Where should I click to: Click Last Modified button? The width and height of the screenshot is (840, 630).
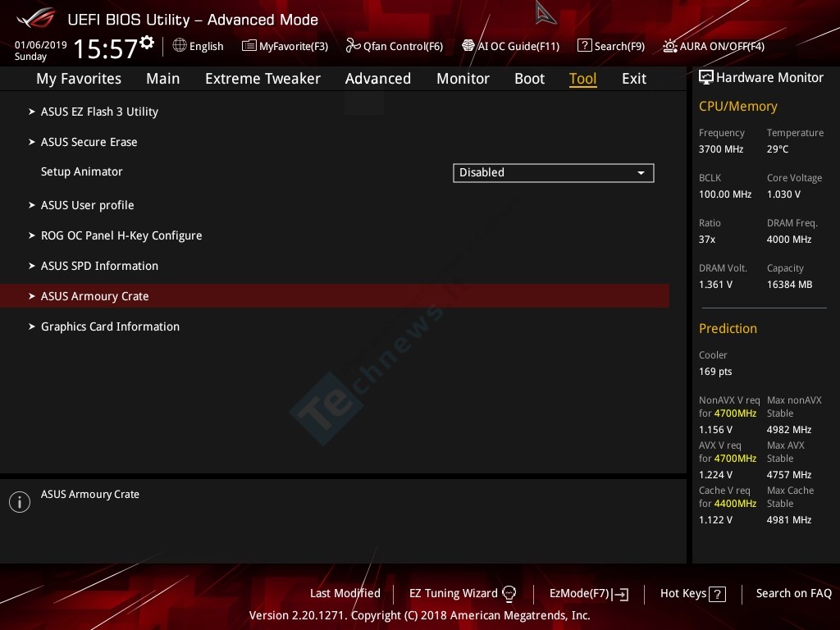pos(345,593)
